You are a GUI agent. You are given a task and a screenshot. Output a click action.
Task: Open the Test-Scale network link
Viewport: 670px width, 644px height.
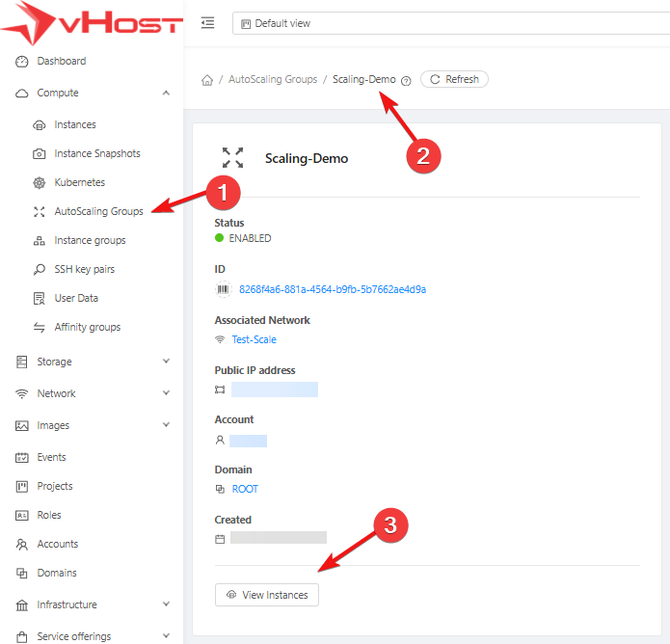pos(255,339)
